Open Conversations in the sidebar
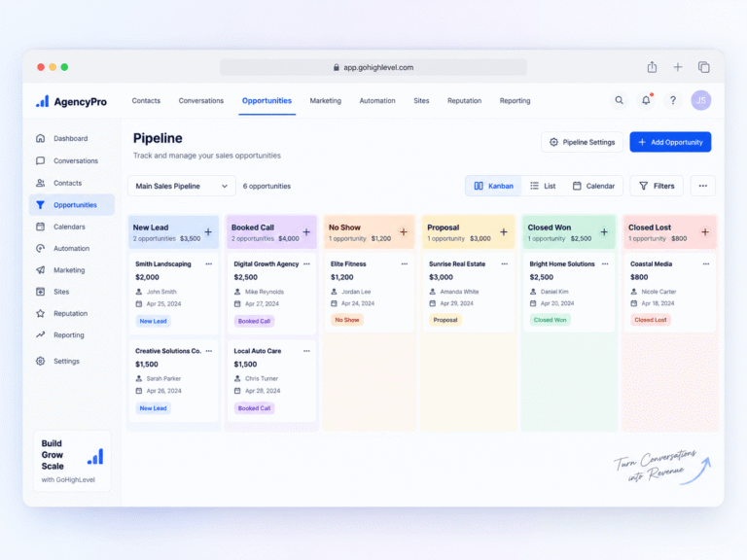747x560 pixels. [x=71, y=161]
